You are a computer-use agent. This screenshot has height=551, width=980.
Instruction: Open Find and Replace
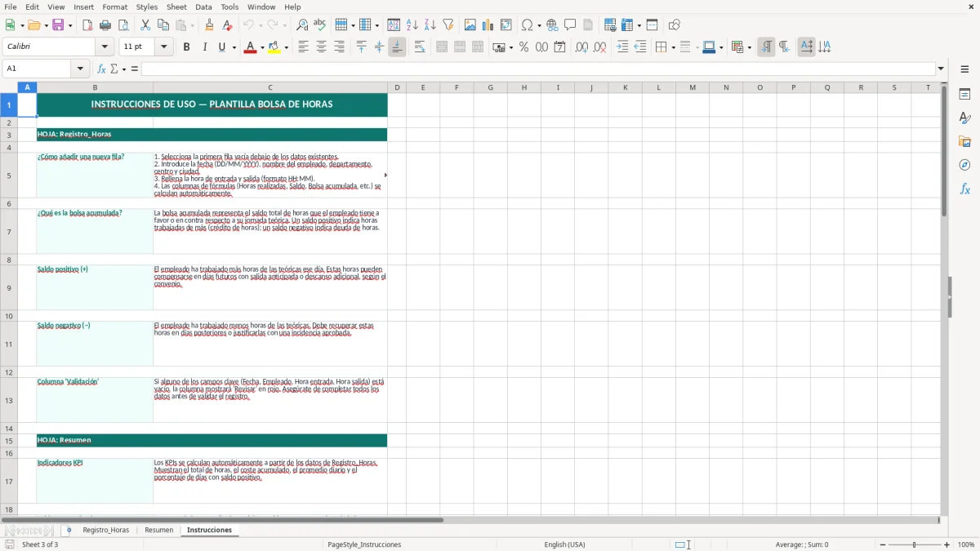click(302, 25)
